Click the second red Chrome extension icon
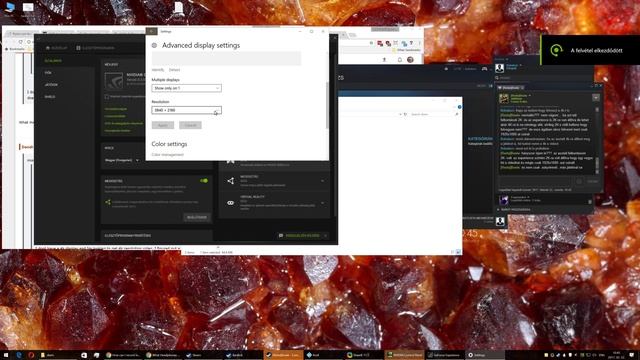This screenshot has width=640, height=360. point(388,43)
